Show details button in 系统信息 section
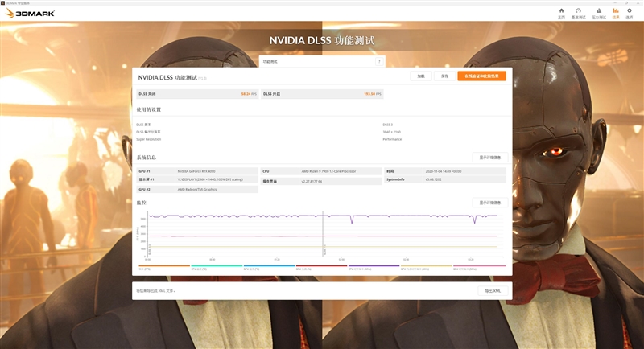 490,158
